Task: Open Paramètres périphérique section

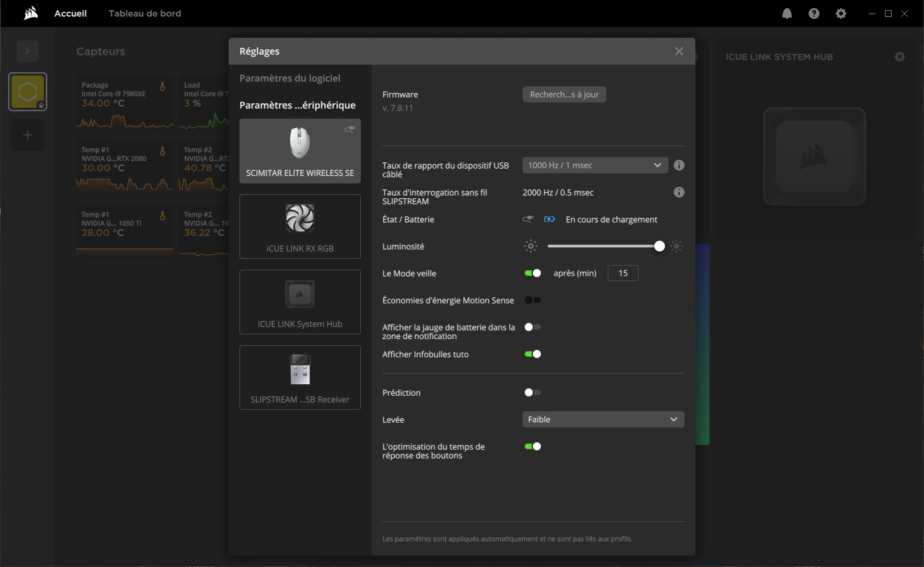Action: [x=297, y=105]
